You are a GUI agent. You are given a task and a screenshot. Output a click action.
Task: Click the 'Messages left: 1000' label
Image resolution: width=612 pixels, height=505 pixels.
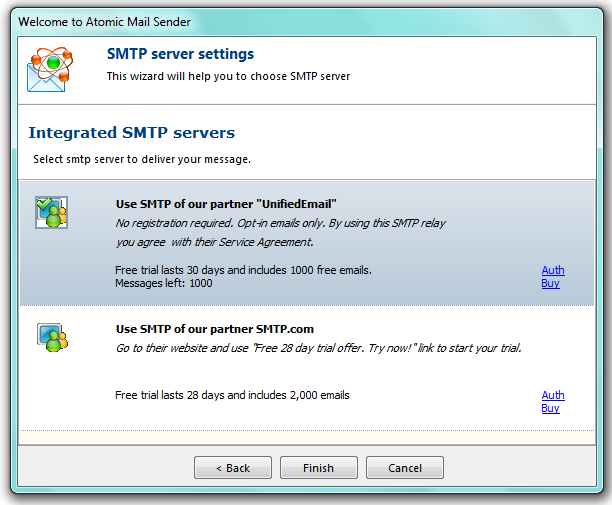pos(164,283)
